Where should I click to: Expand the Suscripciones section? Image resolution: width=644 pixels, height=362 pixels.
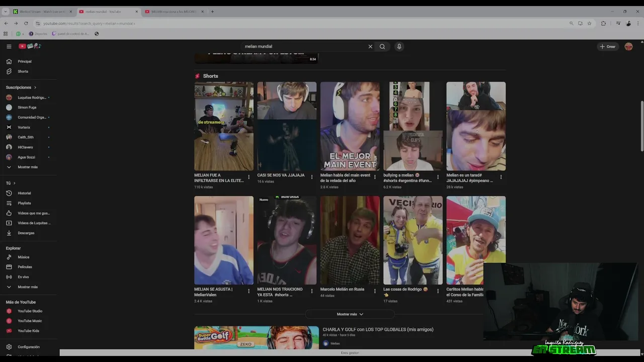tap(21, 87)
